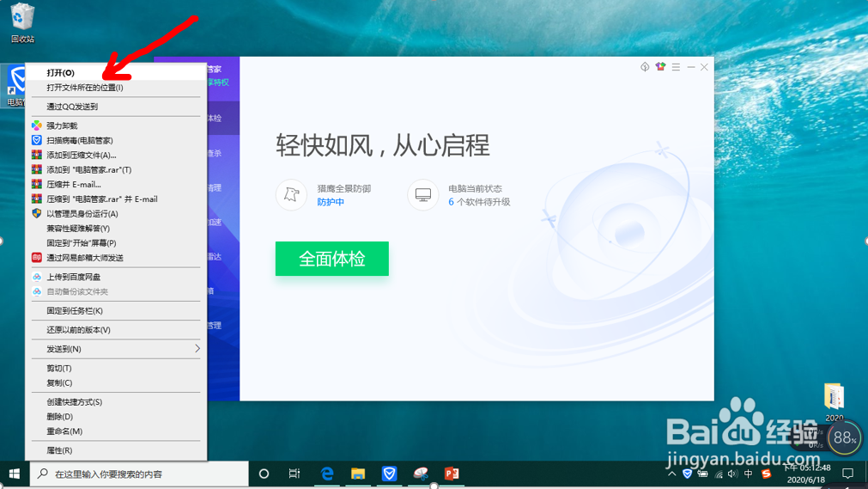Click the 中 input language indicator
The height and width of the screenshot is (489, 868).
point(749,474)
